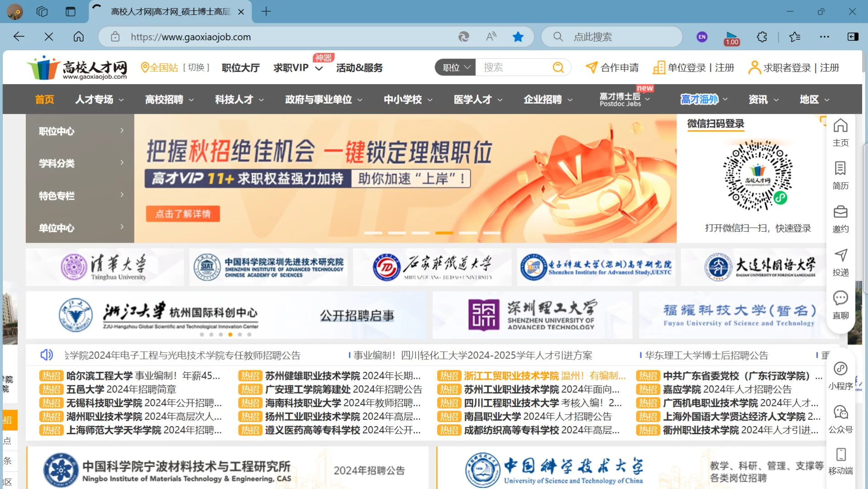868x489 pixels.
Task: Click 求职者登录 link
Action: coord(787,68)
